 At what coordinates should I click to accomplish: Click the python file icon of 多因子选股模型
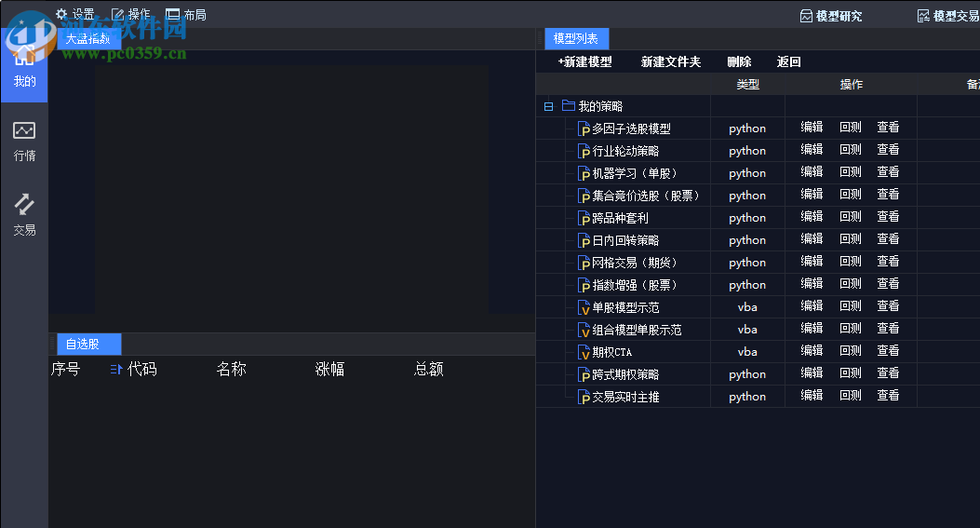[584, 129]
